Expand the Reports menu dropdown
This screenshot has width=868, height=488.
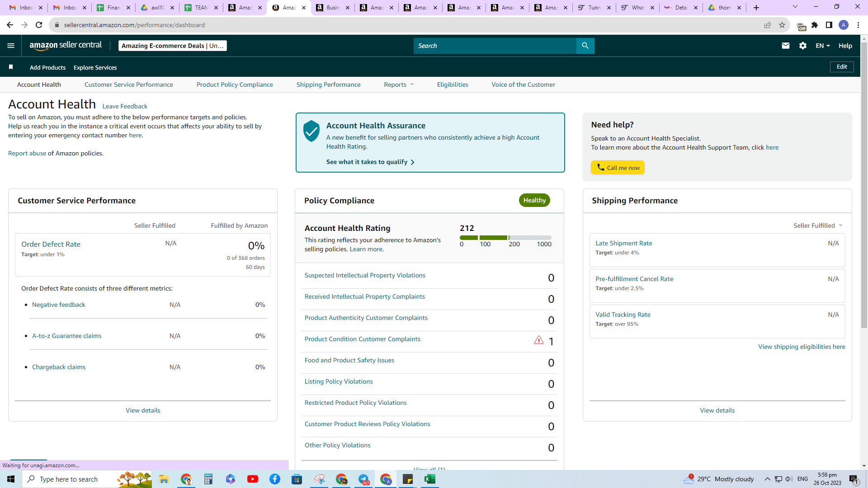point(399,84)
